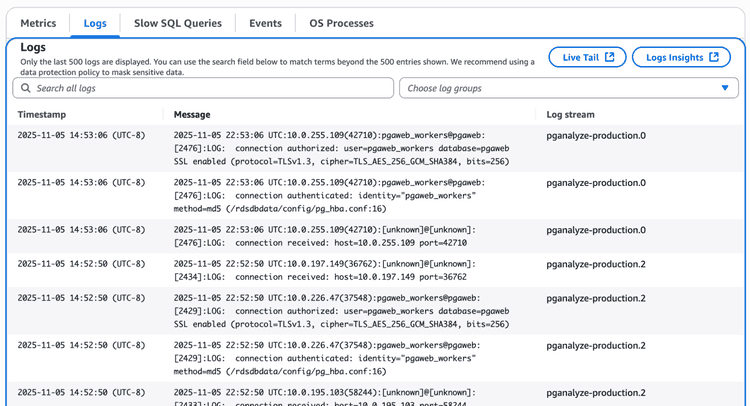Select the pganalyze-production.0 stream in the connection received port 42710 row
The width and height of the screenshot is (750, 406).
pos(596,230)
